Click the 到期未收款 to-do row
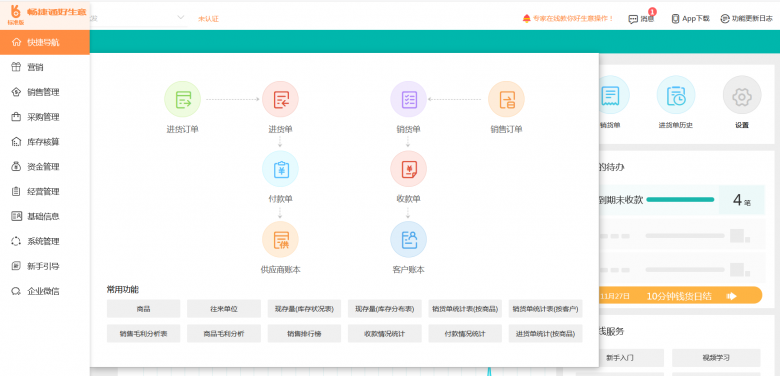780x376 pixels. (x=682, y=200)
